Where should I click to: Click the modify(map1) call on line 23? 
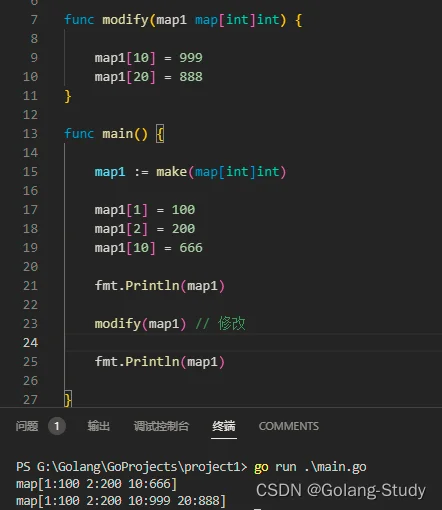point(140,324)
